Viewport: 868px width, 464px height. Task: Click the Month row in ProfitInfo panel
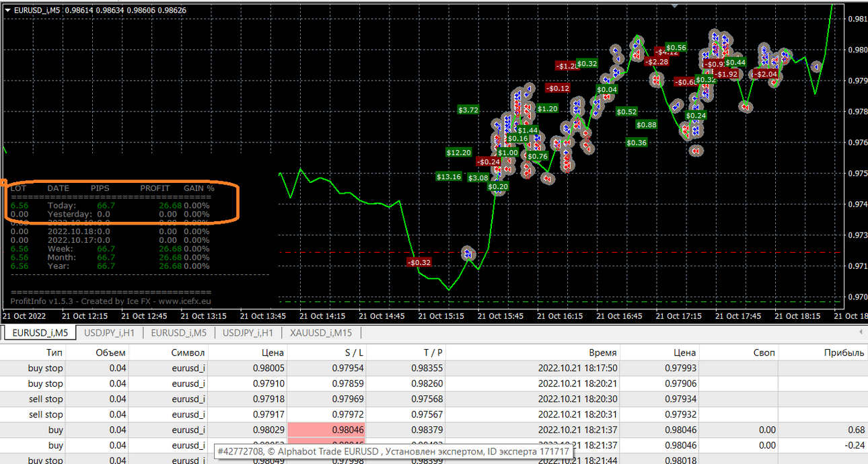110,258
